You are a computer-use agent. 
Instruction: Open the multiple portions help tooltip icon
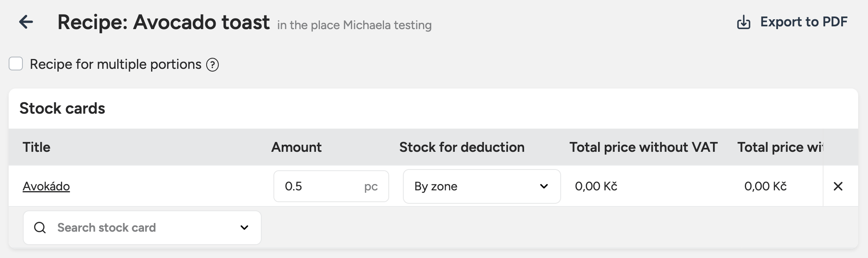click(212, 64)
